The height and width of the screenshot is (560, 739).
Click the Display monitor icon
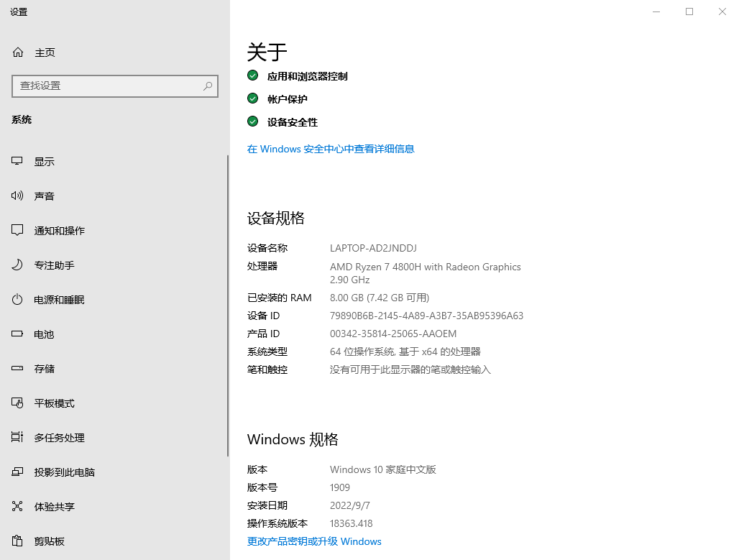click(x=17, y=161)
